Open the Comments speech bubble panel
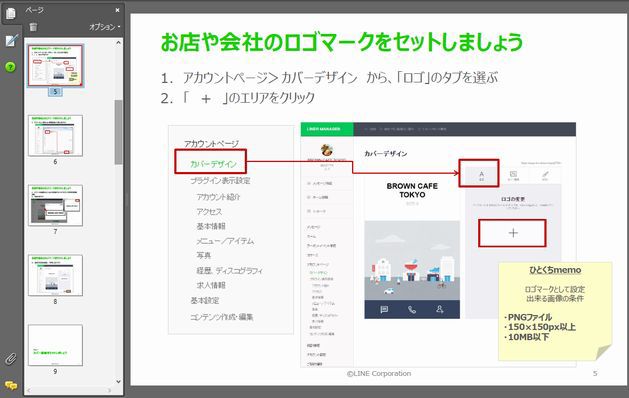Image resolution: width=629 pixels, height=398 pixels. (x=11, y=386)
